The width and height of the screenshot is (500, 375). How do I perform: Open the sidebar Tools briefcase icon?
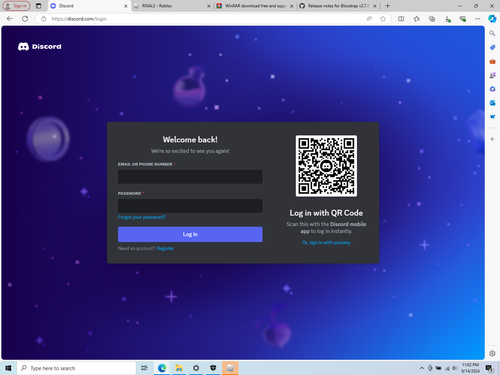(492, 61)
